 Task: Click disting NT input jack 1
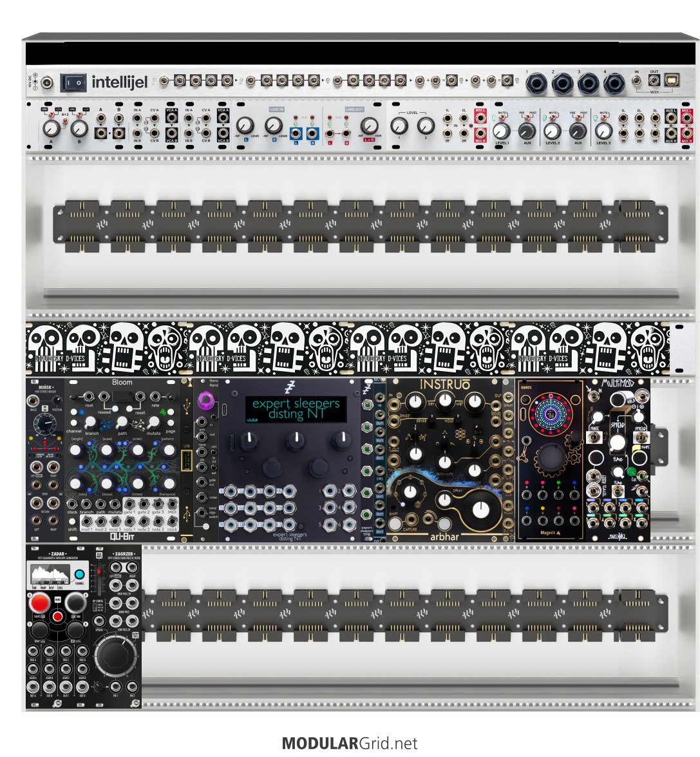click(x=231, y=492)
